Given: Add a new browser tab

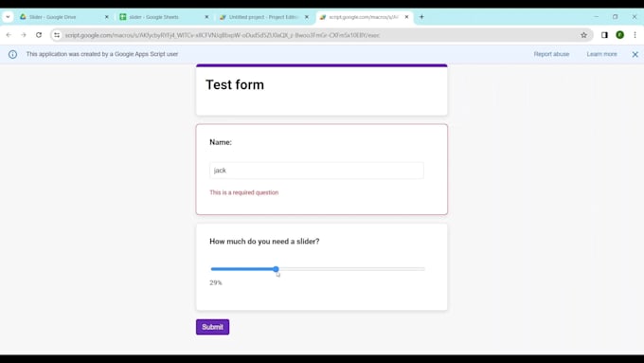Looking at the screenshot, I should pos(421,17).
